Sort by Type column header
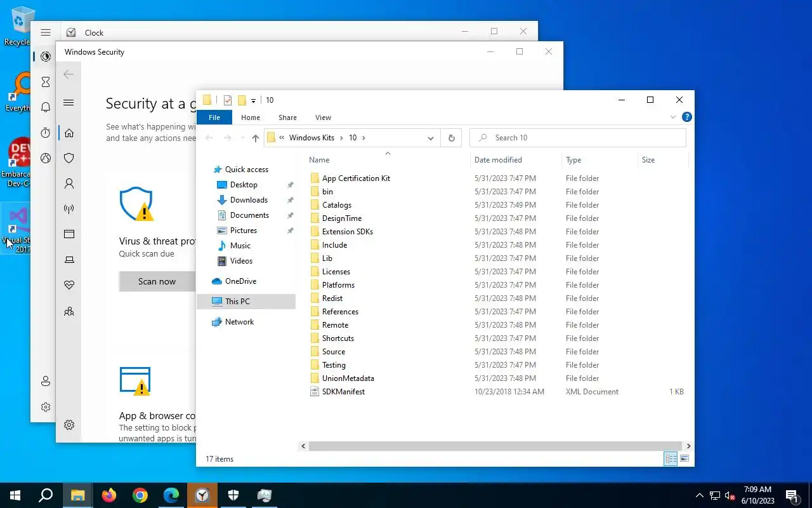 tap(599, 160)
